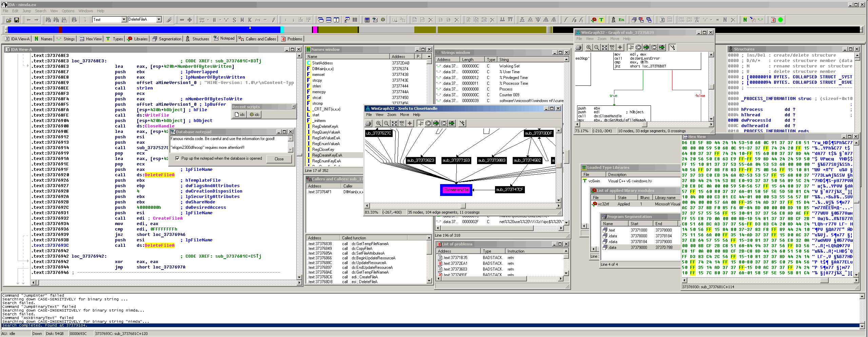Screen dimensions: 868x337
Task: Open the Text search type dropdown
Action: [x=124, y=20]
